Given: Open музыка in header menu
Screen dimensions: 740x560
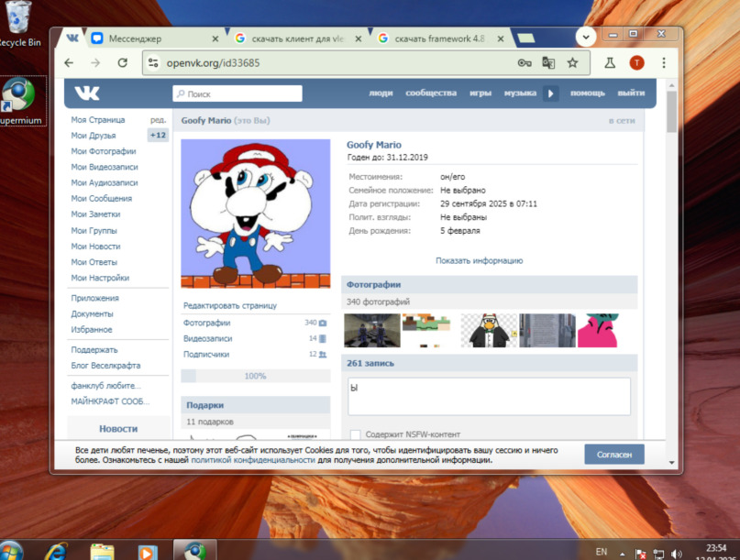Looking at the screenshot, I should (x=520, y=93).
